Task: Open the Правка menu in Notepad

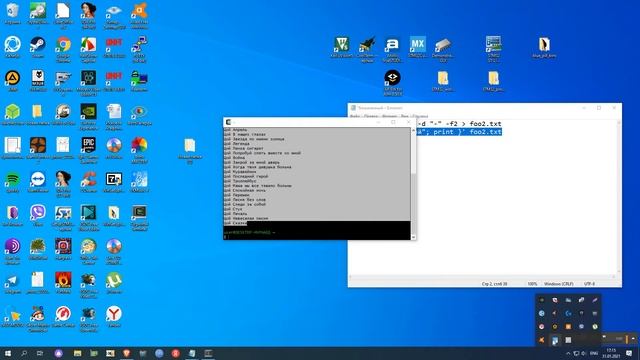Action: tap(371, 116)
